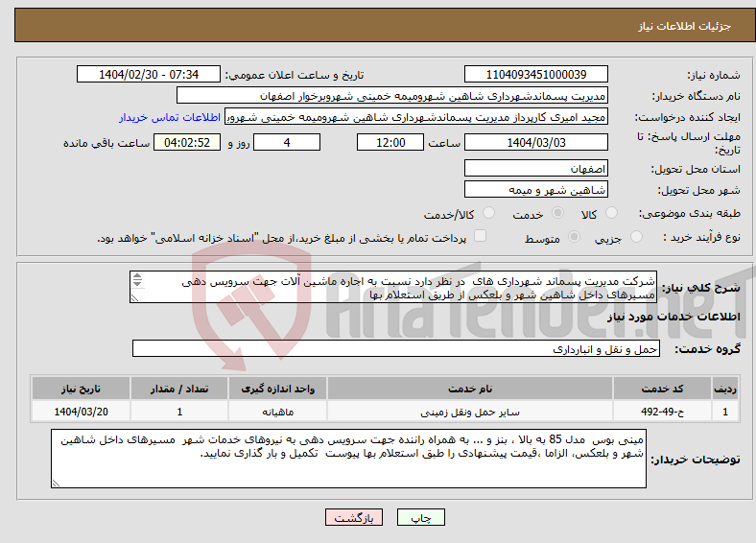Select the متوسط purchase type radio
The image size is (756, 543).
pos(575,236)
